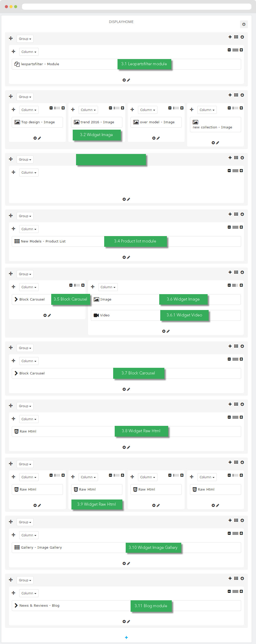Click move handle of the leopartsfilter group
This screenshot has width=256, height=644.
11,38
